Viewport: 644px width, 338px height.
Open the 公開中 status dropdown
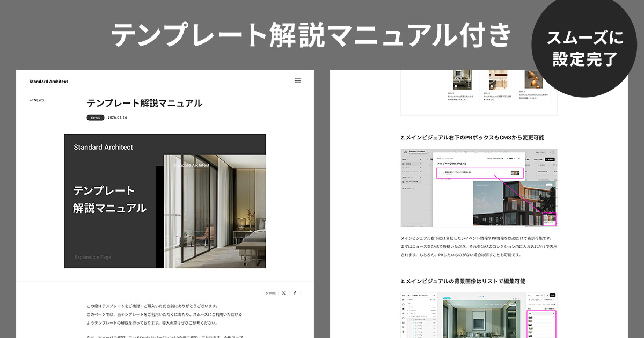(x=514, y=159)
